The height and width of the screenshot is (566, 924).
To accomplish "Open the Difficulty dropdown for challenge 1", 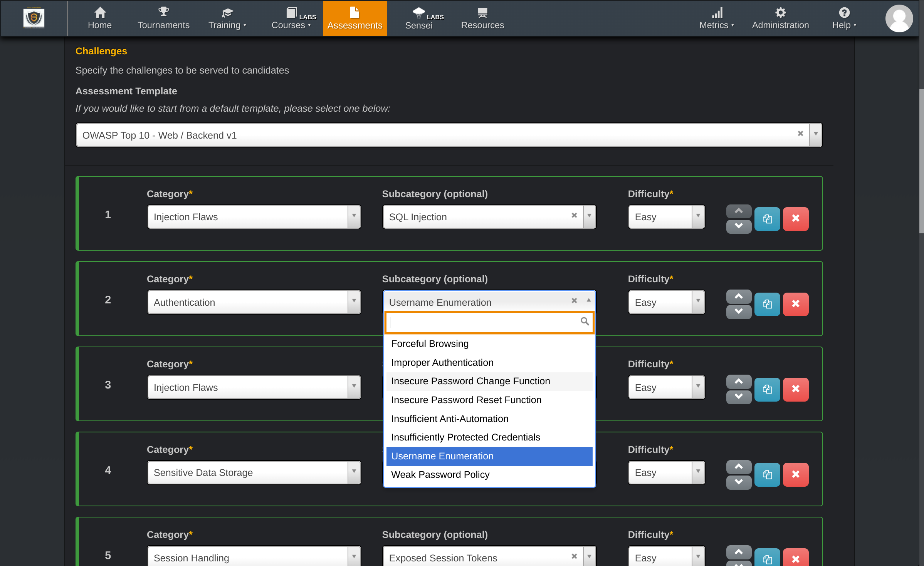I will coord(698,217).
